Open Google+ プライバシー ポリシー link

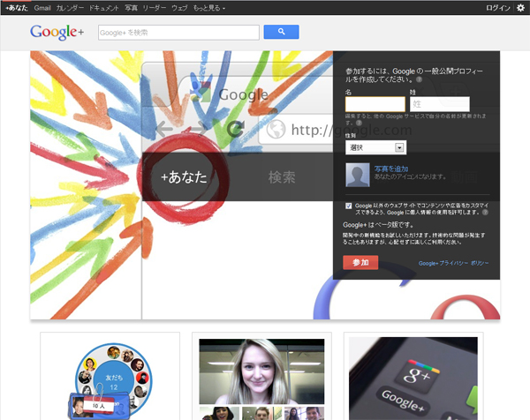pyautogui.click(x=454, y=263)
